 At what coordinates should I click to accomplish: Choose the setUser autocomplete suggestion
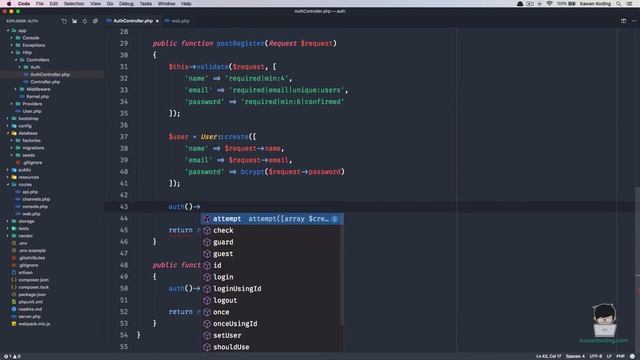[271, 336]
